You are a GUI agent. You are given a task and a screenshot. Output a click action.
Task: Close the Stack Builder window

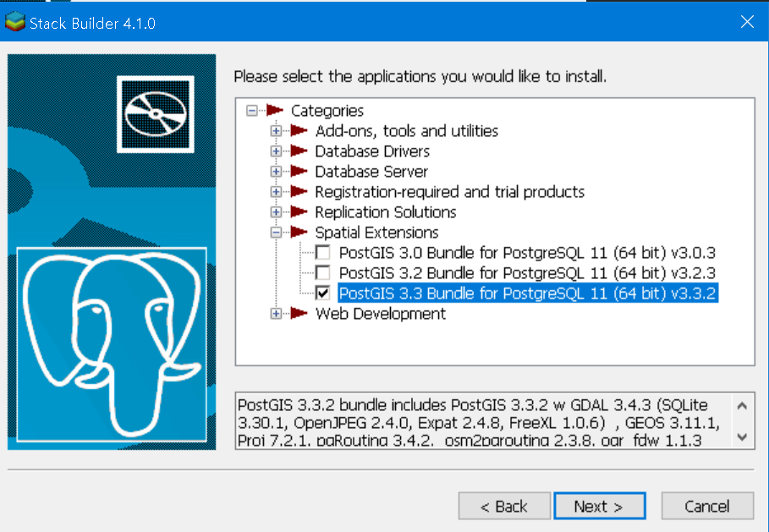point(747,22)
